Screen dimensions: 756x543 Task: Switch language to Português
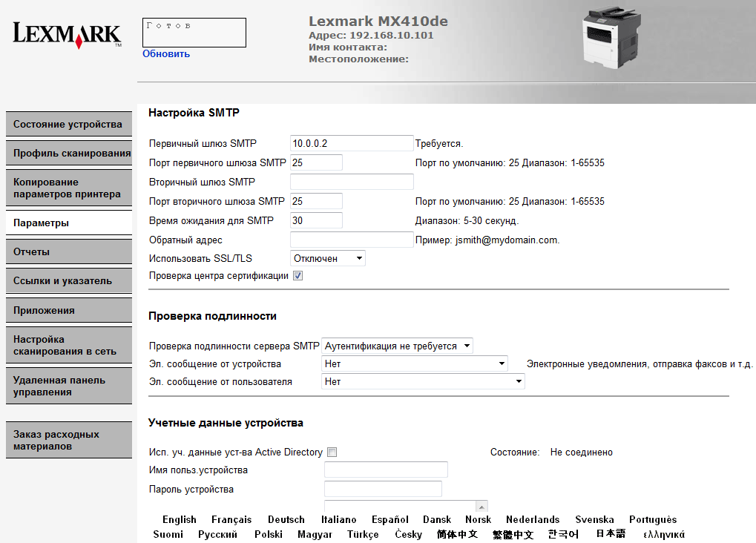pos(653,519)
